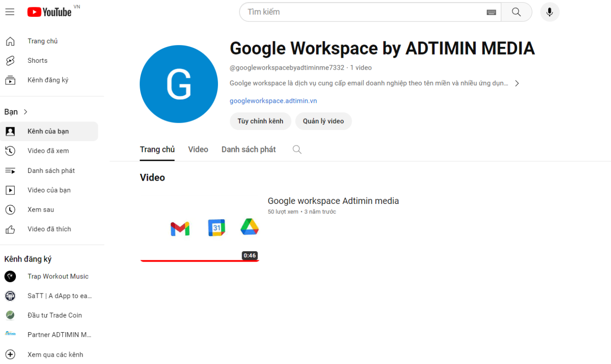Click the SaTT | A dApp label
Viewport: 611px width, 364px height.
pos(60,296)
